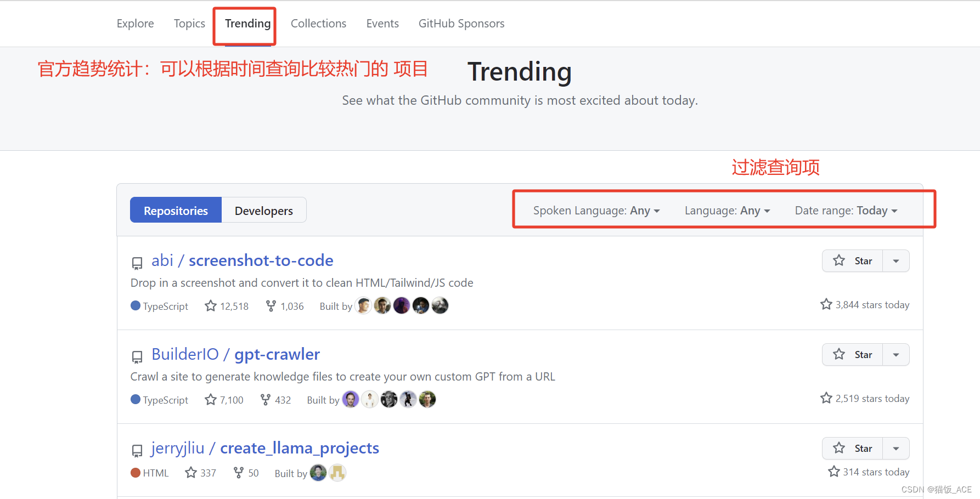980x499 pixels.
Task: Go to GitHub Sponsors tab
Action: click(461, 24)
